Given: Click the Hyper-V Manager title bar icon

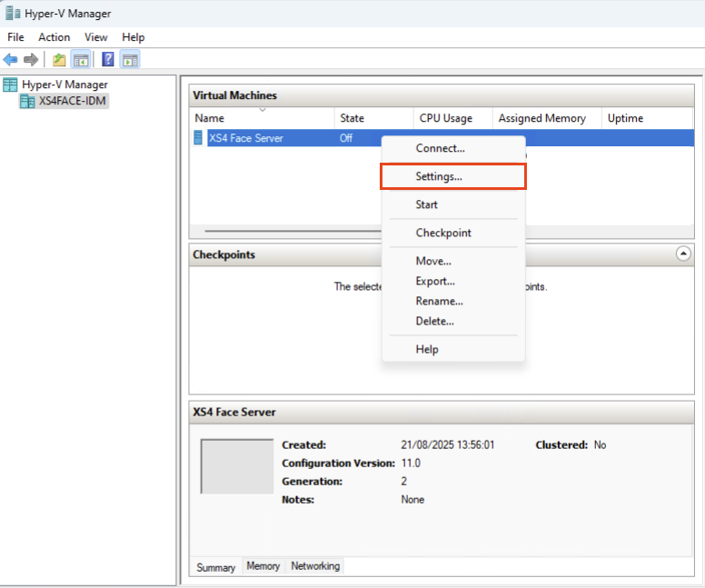Looking at the screenshot, I should [13, 14].
